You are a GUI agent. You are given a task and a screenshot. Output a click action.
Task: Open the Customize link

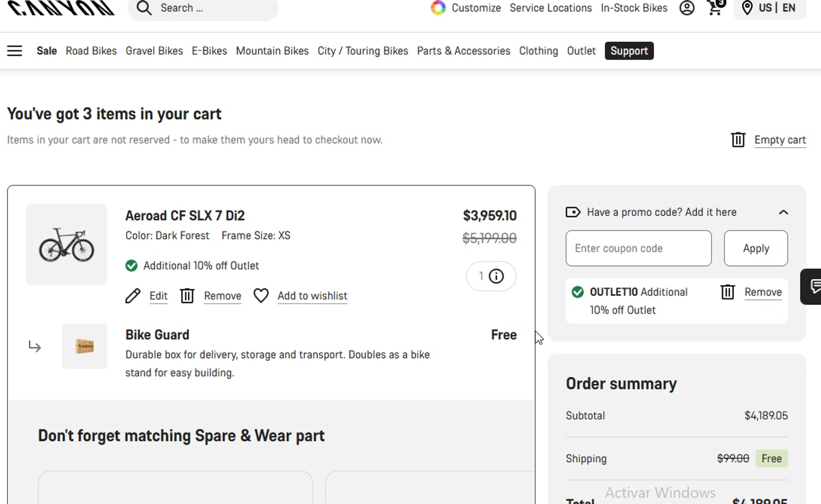(476, 8)
